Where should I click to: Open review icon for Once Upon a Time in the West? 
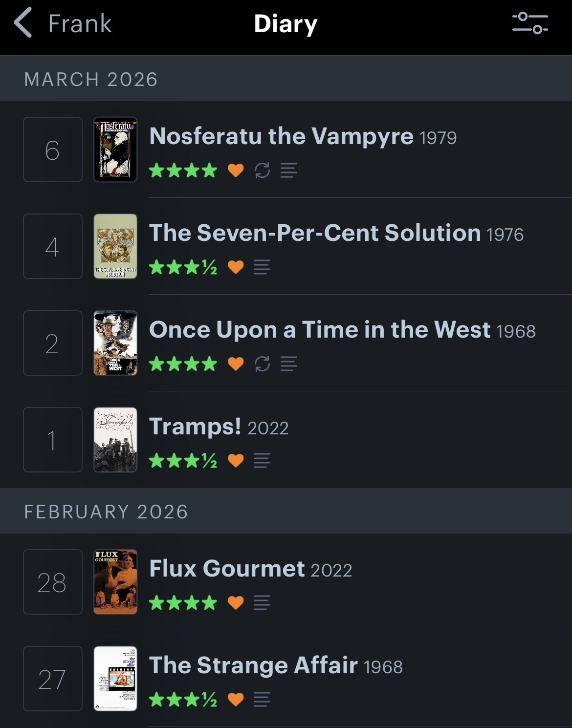[288, 364]
